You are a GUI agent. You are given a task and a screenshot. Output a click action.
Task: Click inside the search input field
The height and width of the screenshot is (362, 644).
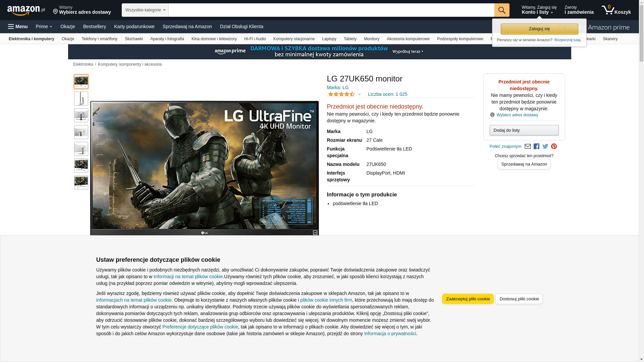click(331, 10)
